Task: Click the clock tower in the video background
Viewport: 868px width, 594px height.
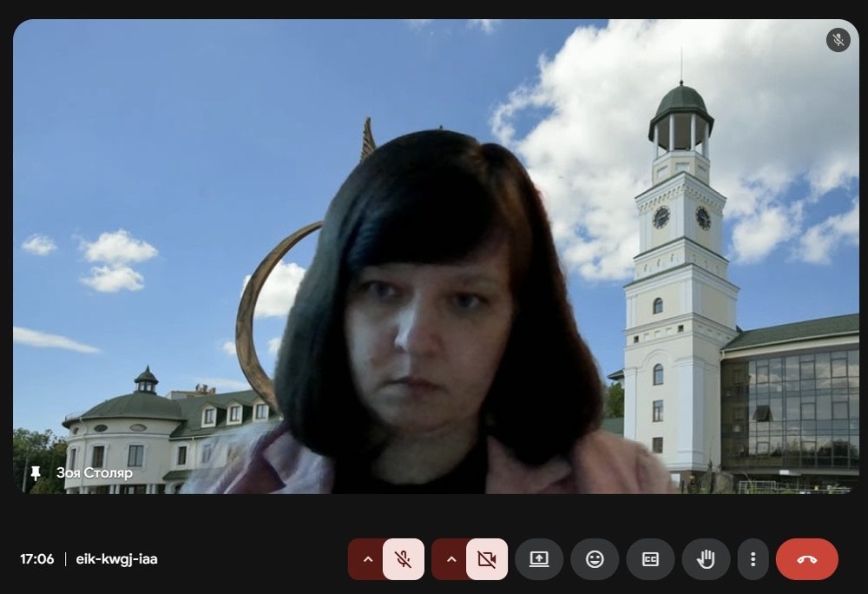Action: [680, 261]
